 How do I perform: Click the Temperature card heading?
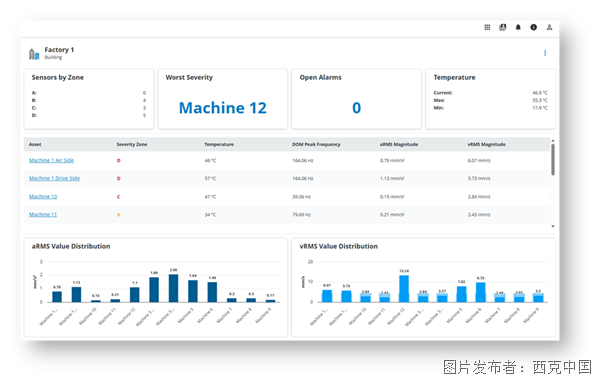[454, 77]
